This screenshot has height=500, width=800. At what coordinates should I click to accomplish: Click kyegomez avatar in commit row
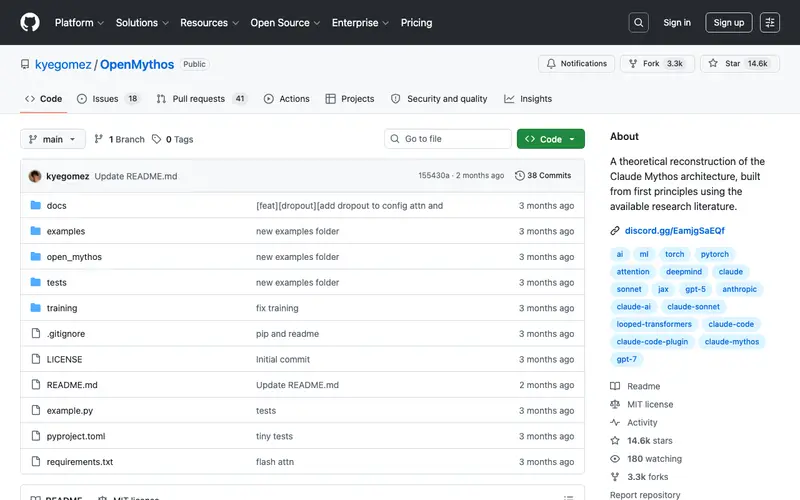35,176
